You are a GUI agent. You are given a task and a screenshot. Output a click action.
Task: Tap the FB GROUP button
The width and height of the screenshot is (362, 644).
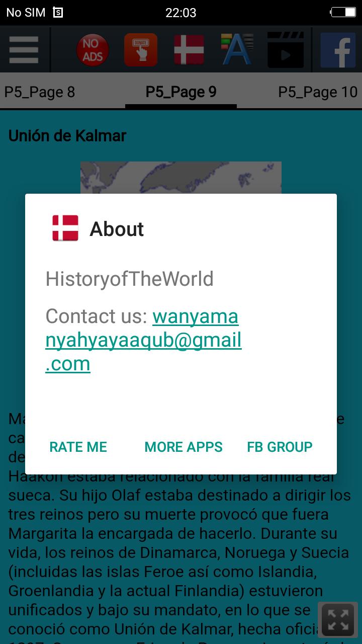(280, 447)
